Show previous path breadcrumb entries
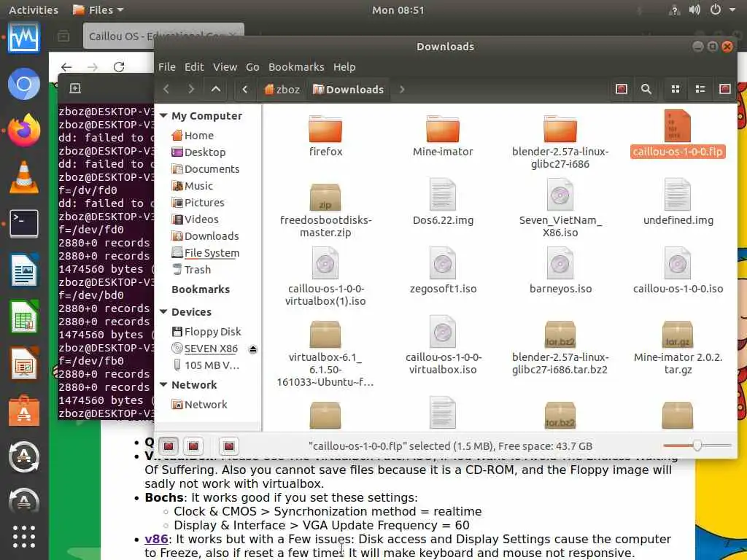 [x=245, y=89]
